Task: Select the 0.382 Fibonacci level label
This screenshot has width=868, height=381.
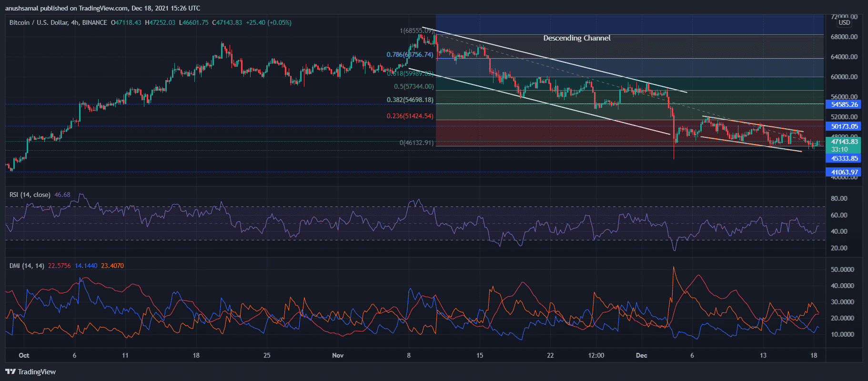Action: point(410,100)
